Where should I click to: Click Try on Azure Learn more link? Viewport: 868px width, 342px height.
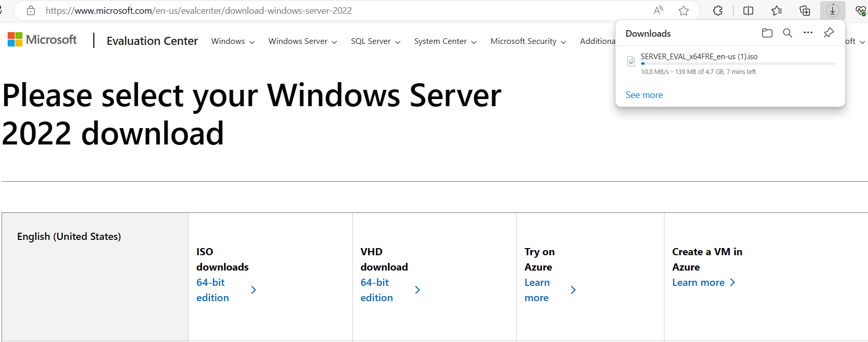(x=537, y=290)
